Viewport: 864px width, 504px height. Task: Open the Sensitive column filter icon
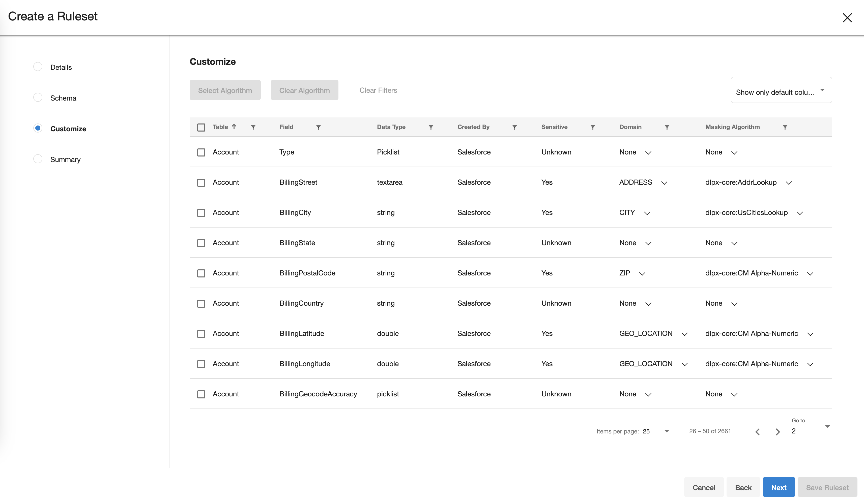(x=592, y=127)
